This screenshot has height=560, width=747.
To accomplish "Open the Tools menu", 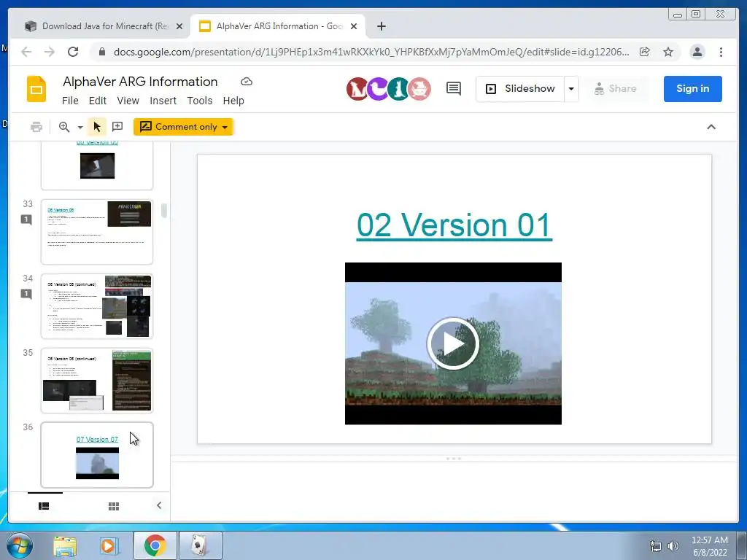I will pos(200,101).
